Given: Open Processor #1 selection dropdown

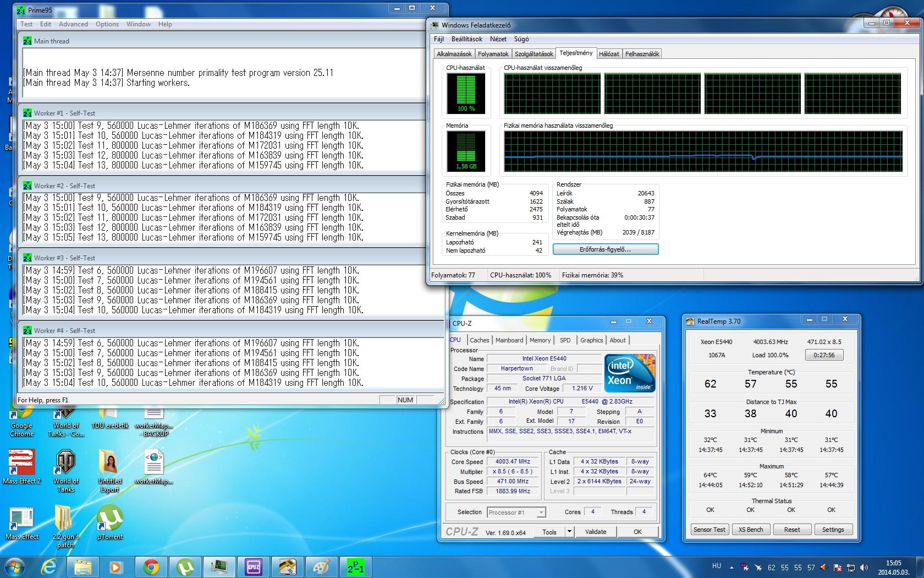Looking at the screenshot, I should [516, 512].
